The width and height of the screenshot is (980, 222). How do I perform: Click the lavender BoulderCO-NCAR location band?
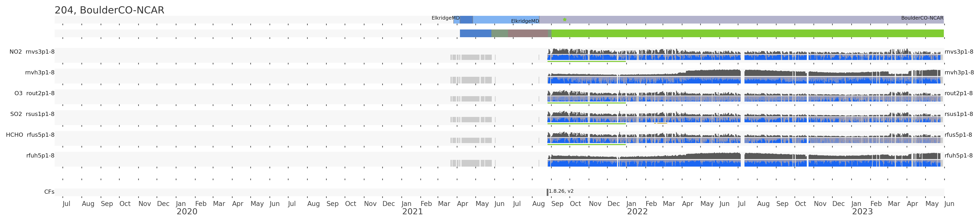point(723,19)
